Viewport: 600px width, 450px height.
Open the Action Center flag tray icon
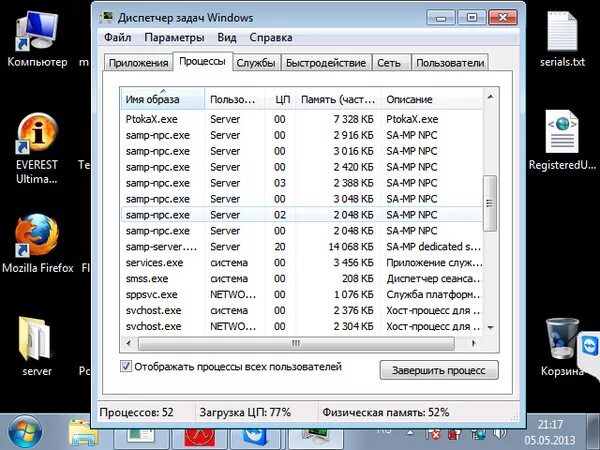pos(435,434)
